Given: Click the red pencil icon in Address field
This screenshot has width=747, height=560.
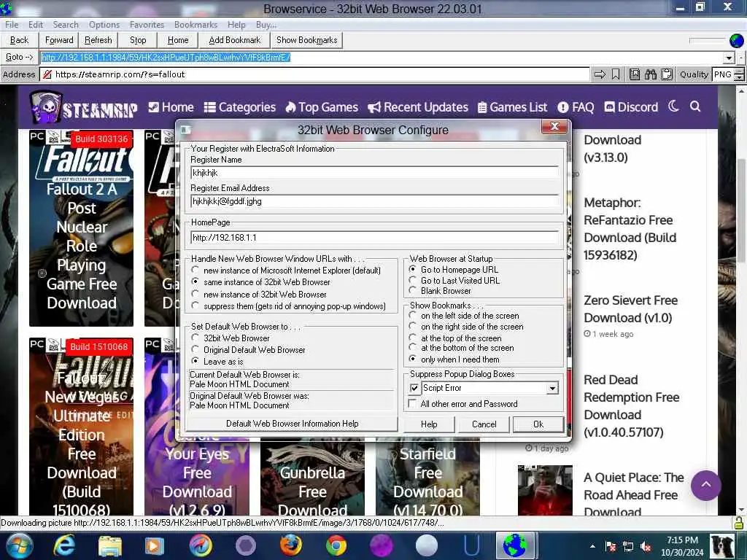Looking at the screenshot, I should (x=47, y=74).
